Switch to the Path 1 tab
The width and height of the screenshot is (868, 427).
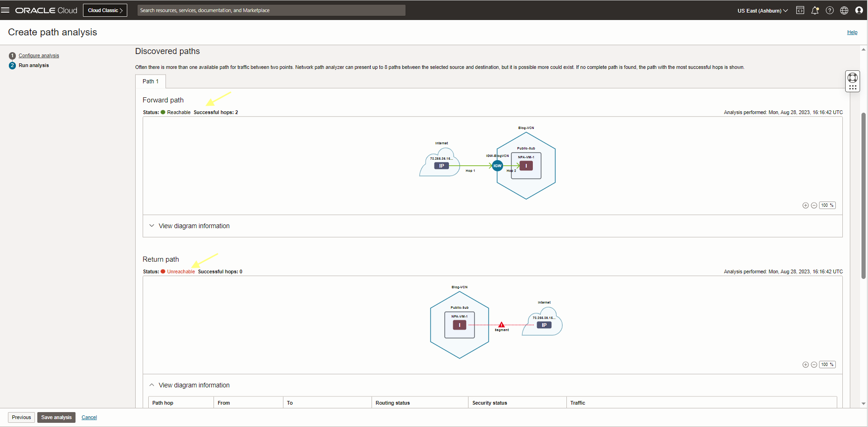click(x=150, y=81)
